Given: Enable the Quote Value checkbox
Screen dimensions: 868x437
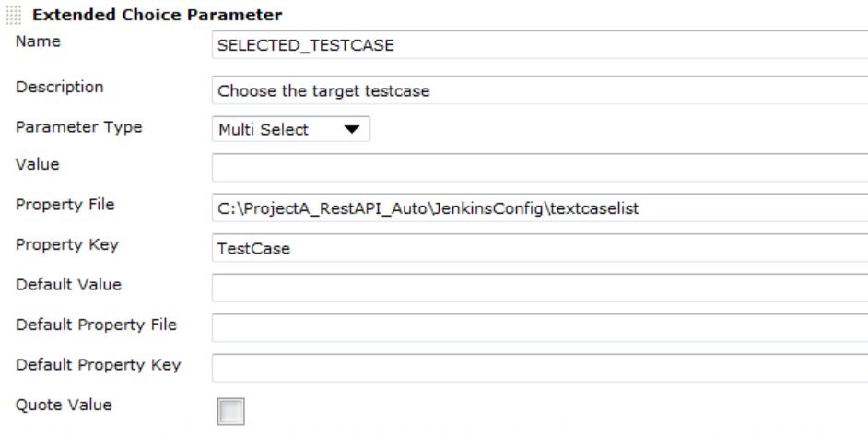Looking at the screenshot, I should pyautogui.click(x=229, y=410).
